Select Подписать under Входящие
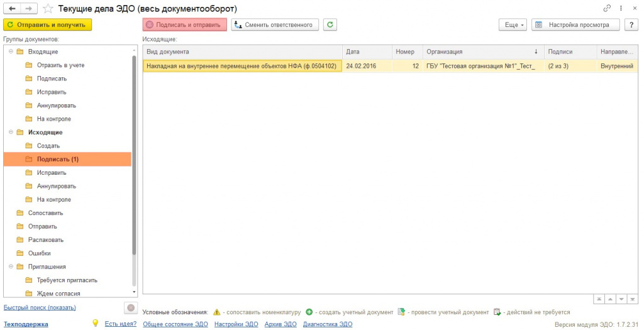This screenshot has width=644, height=330. coord(52,79)
